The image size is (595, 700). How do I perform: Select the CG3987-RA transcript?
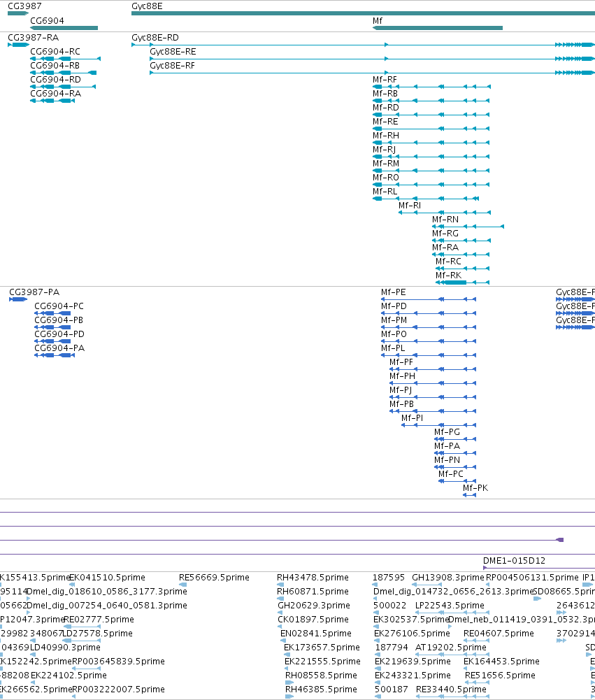pos(18,45)
